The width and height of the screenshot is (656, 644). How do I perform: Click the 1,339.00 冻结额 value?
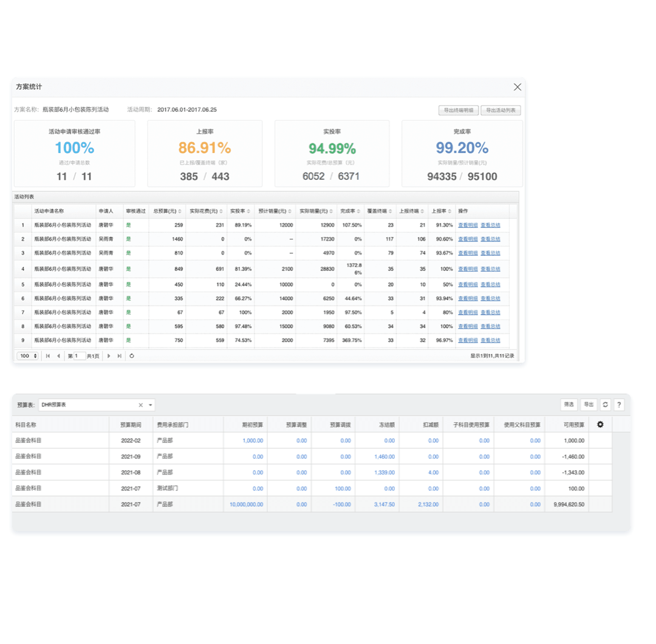pos(384,473)
